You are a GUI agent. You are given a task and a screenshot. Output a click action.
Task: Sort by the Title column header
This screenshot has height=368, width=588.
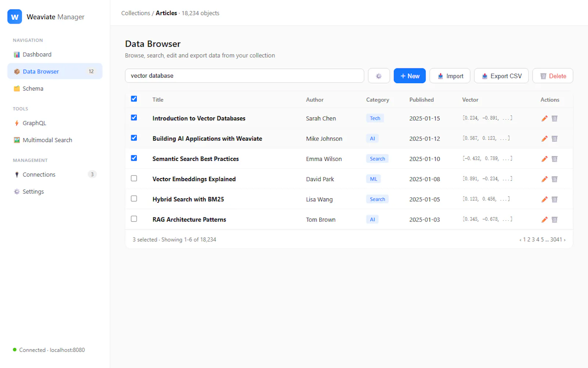point(158,100)
